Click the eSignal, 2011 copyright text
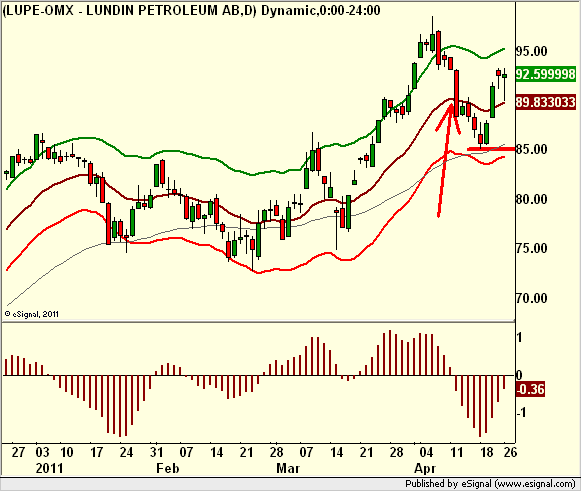581x491 pixels. click(x=32, y=314)
